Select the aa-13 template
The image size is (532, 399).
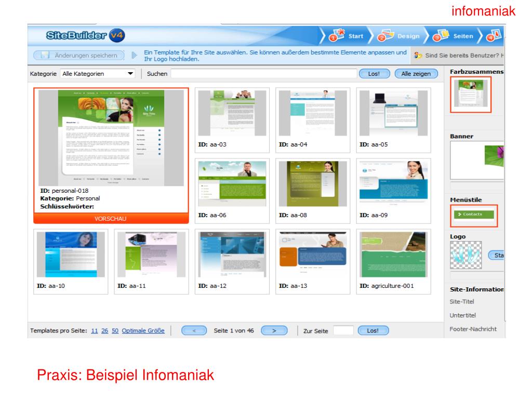313,262
